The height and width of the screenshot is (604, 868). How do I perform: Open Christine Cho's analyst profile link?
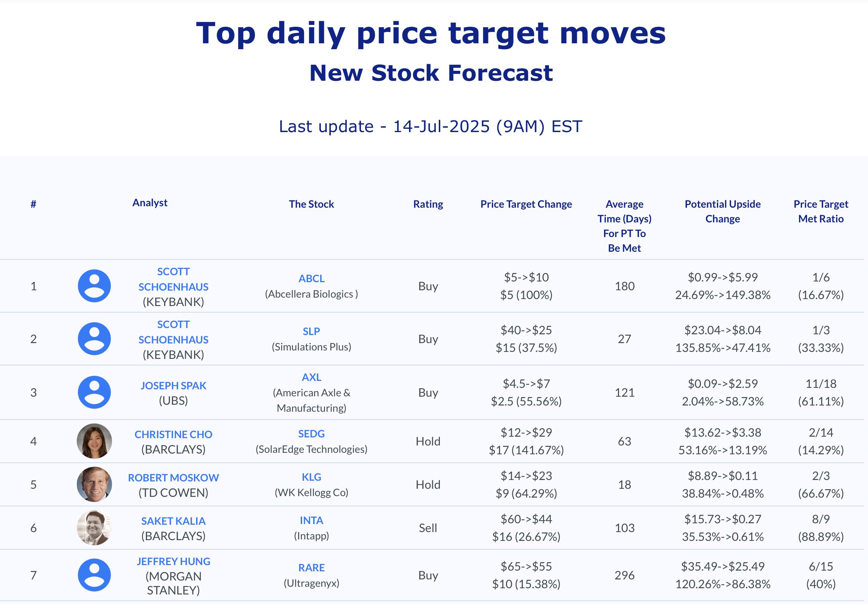click(x=174, y=435)
